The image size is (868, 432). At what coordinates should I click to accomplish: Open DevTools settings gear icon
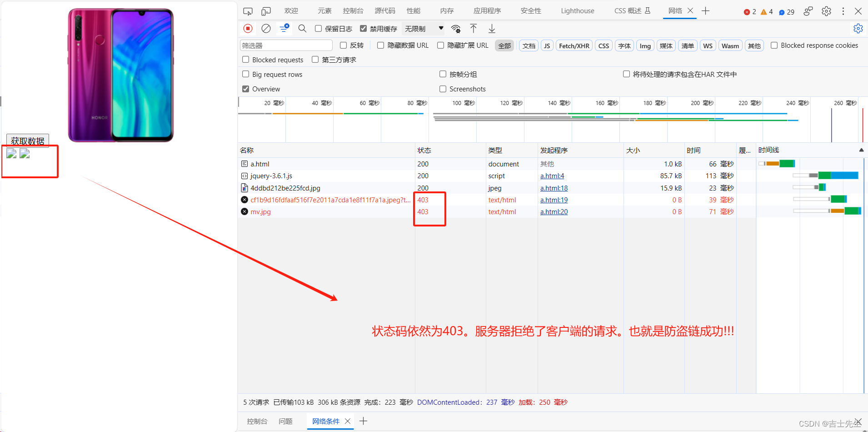[826, 11]
